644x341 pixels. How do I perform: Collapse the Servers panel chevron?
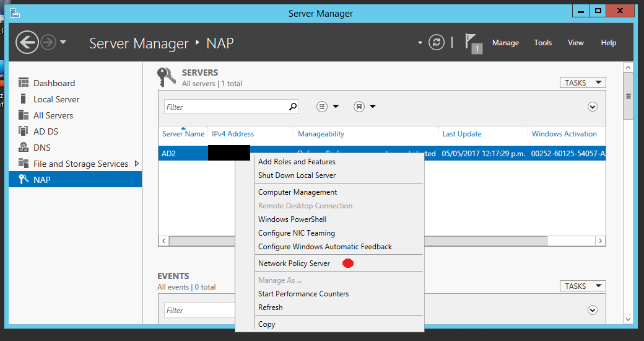[x=592, y=107]
